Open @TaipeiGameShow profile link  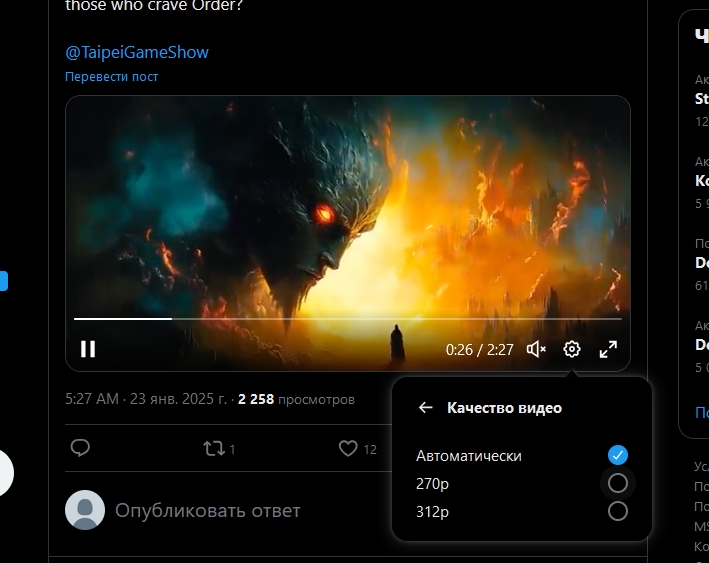[137, 52]
